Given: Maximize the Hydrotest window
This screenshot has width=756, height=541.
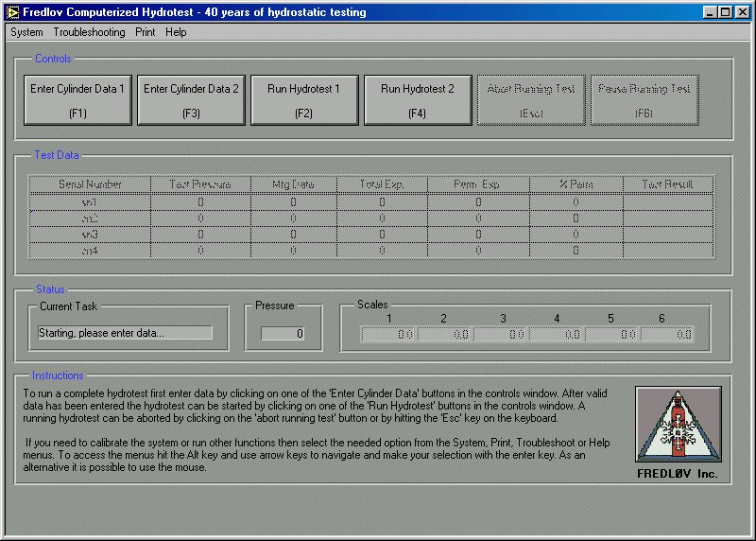Looking at the screenshot, I should tap(725, 12).
